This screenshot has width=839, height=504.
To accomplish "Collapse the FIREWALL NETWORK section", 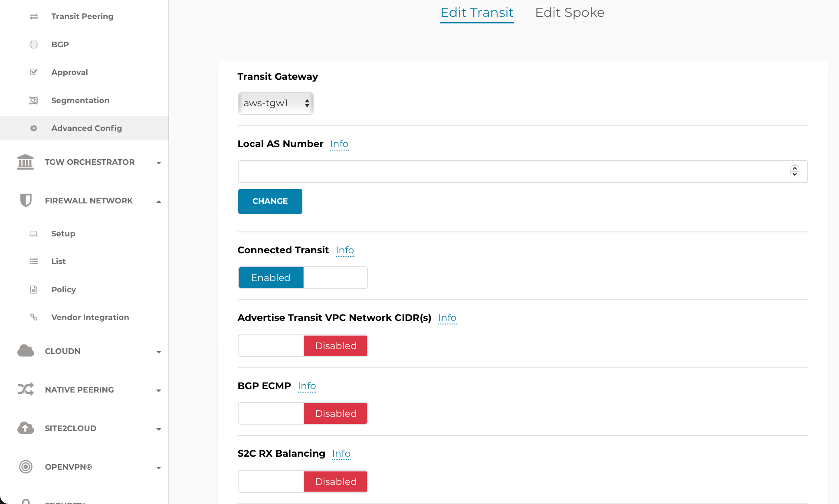I will 159,201.
